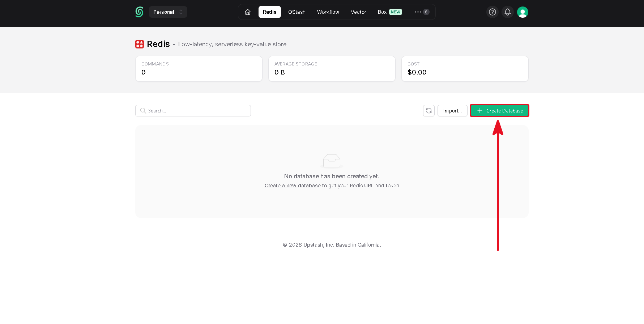Screen dimensions: 644x324
Task: Open the notifications bell icon
Action: (508, 12)
